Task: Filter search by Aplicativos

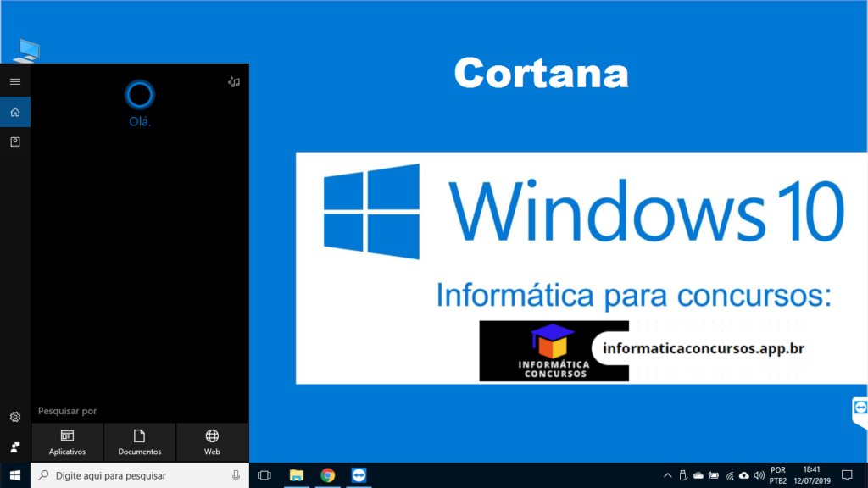Action: [67, 442]
